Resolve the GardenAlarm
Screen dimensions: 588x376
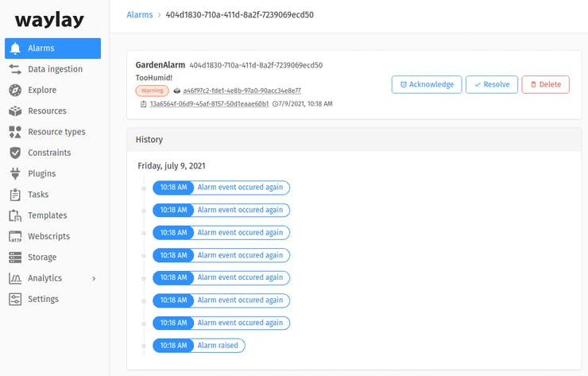point(492,84)
